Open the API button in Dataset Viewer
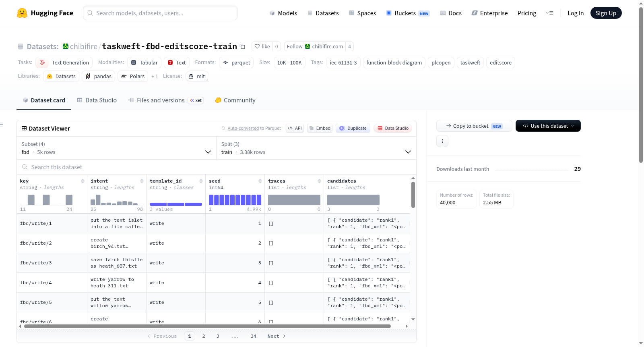The width and height of the screenshot is (644, 347). coord(295,128)
